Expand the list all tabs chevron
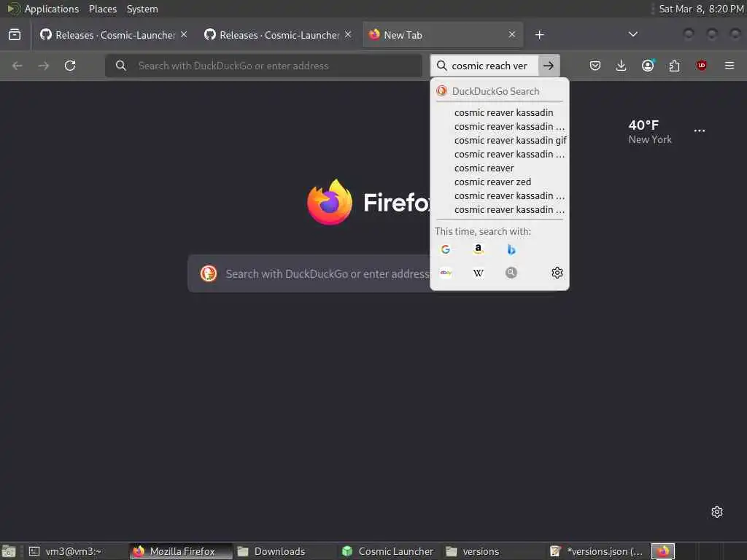Screen dimensions: 747x560 pyautogui.click(x=633, y=34)
